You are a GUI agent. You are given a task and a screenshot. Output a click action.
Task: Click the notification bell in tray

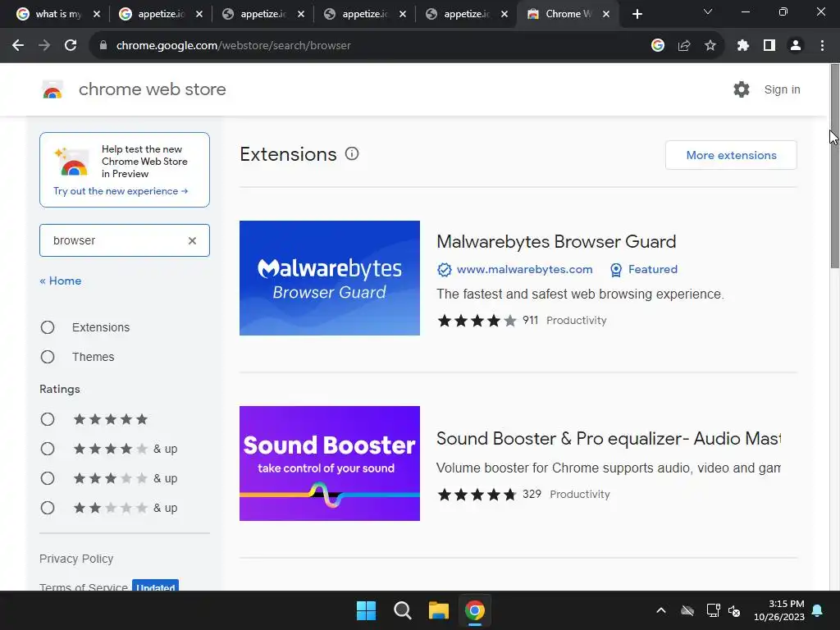(x=818, y=610)
